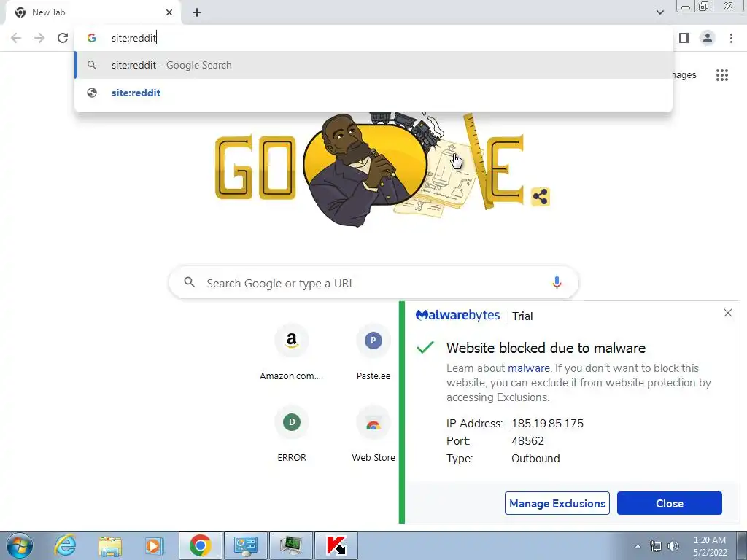This screenshot has width=747, height=560.
Task: Launch Internet Explorer from the taskbar
Action: [65, 545]
